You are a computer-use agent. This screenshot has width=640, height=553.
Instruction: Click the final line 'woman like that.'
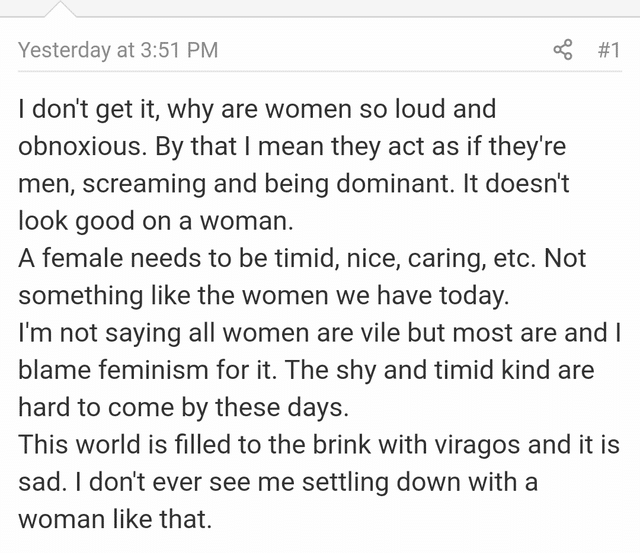(x=115, y=519)
